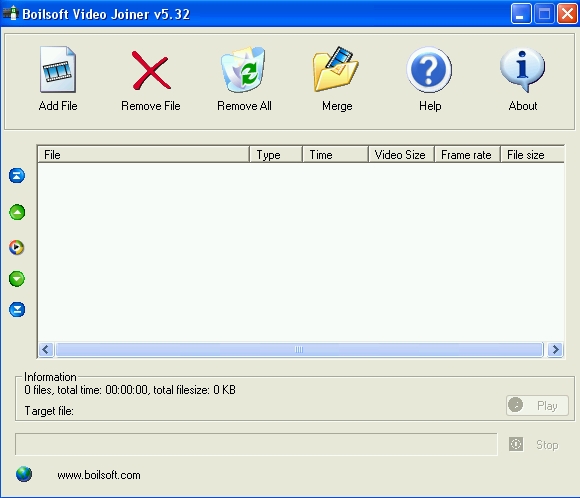
Task: Click the Stop button next to progress bar
Action: pyautogui.click(x=534, y=445)
